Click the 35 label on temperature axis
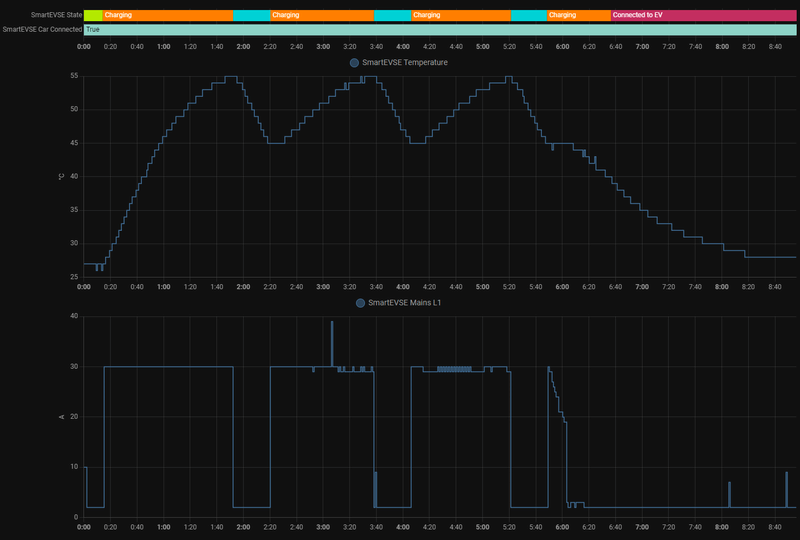This screenshot has width=800, height=540. pyautogui.click(x=74, y=210)
